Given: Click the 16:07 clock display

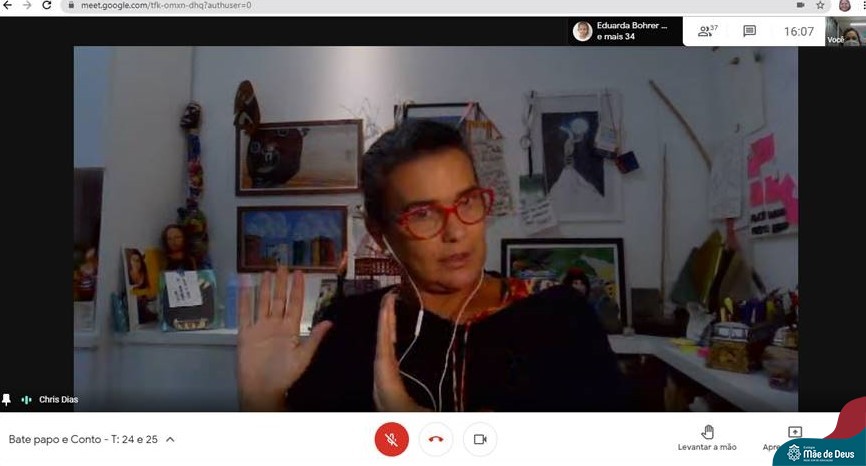Looking at the screenshot, I should pos(799,31).
